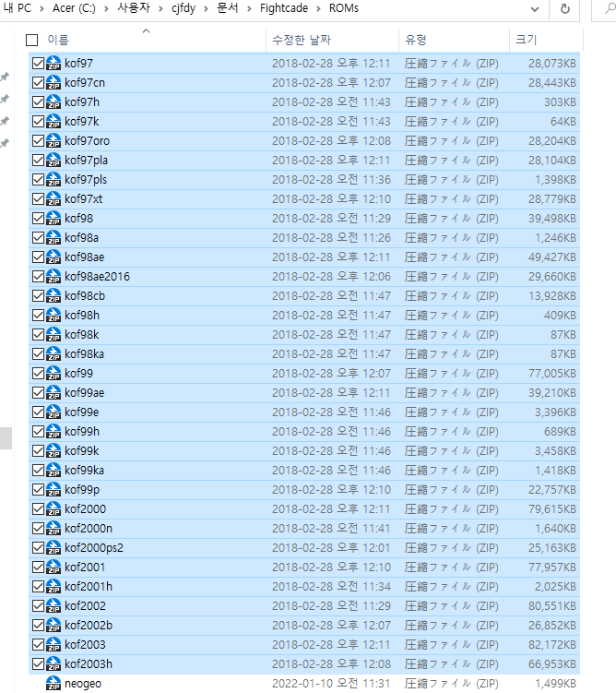Screen dimensions: 616x693
Task: Expand the chevron after 내 PC
Action: [x=41, y=9]
